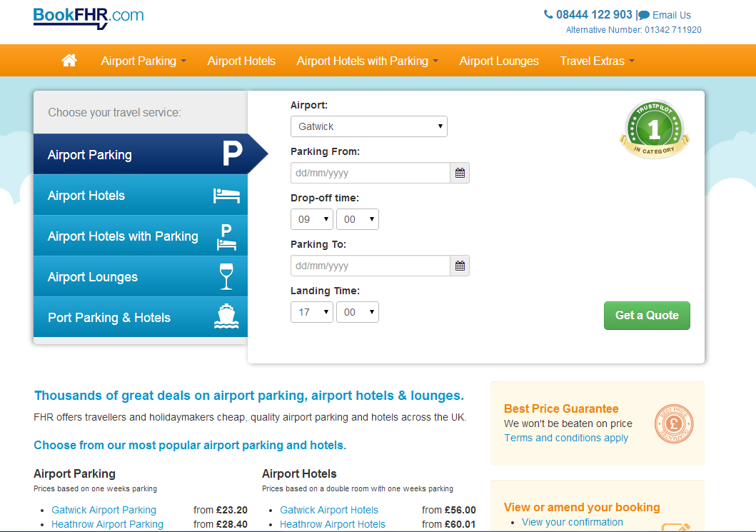Expand the Airport Parking nav menu
756x532 pixels.
143,61
